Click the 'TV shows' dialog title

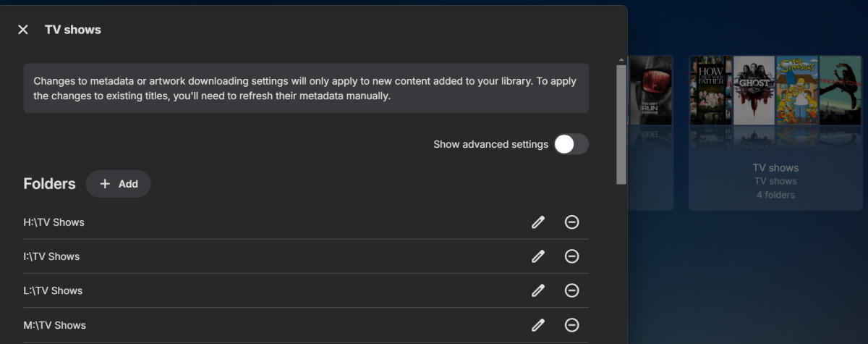(x=73, y=30)
